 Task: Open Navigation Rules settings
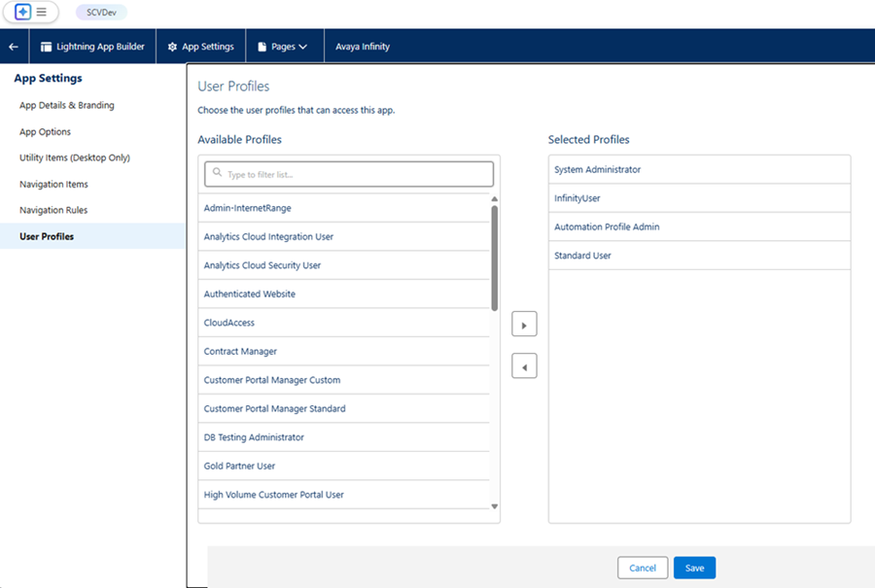(x=53, y=210)
